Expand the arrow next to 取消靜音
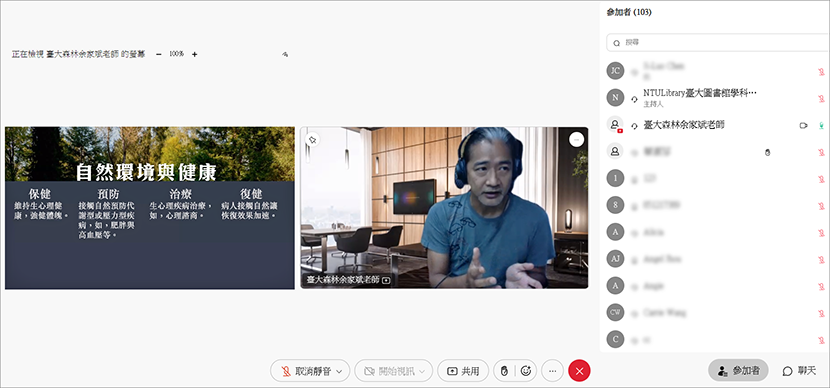 pyautogui.click(x=339, y=372)
